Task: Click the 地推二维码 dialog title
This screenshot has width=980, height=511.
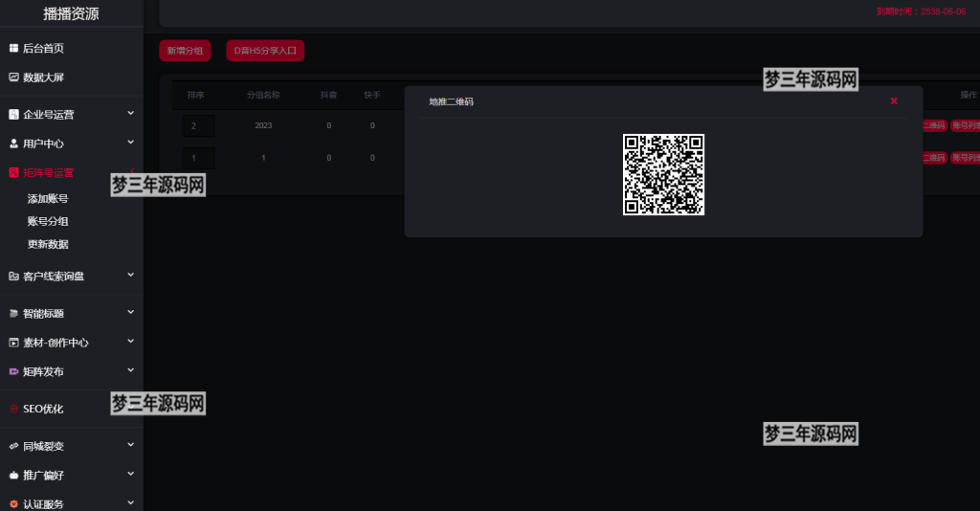Action: (x=452, y=101)
